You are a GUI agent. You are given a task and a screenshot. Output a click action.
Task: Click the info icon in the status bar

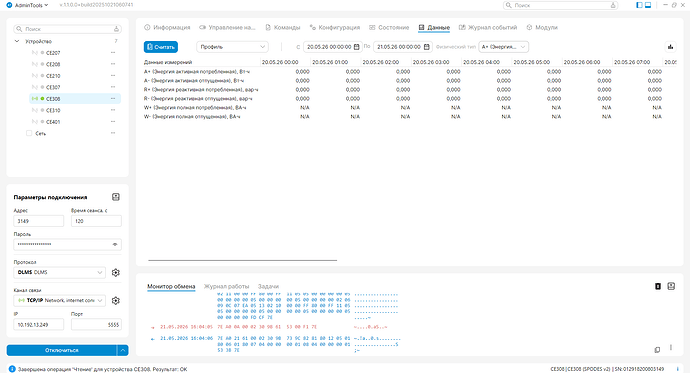coord(12,369)
